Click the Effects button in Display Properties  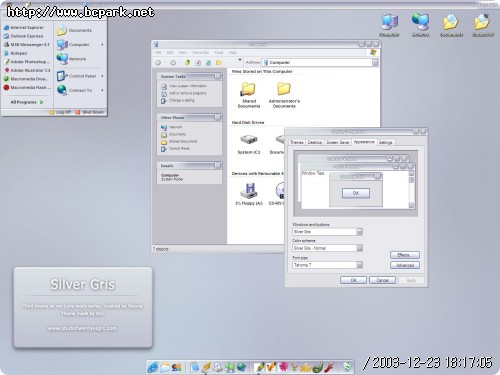pyautogui.click(x=405, y=255)
